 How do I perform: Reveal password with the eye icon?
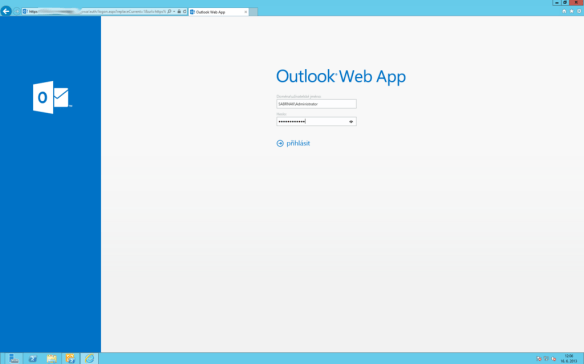tap(351, 121)
